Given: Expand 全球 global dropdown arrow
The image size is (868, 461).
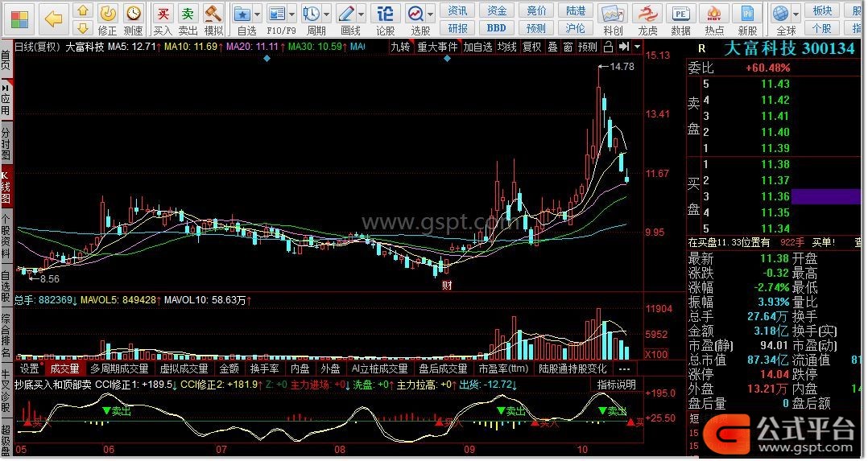Looking at the screenshot, I should tap(796, 14).
